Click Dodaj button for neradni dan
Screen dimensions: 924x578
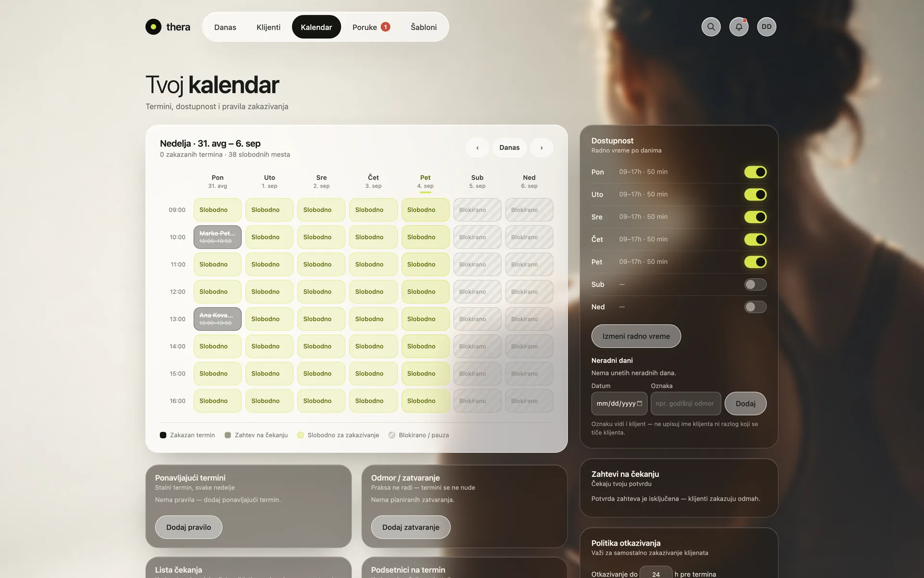[745, 404]
